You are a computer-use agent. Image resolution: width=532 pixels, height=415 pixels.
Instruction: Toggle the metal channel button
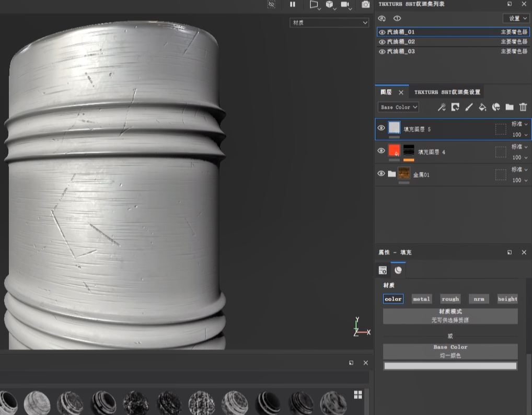coord(421,299)
